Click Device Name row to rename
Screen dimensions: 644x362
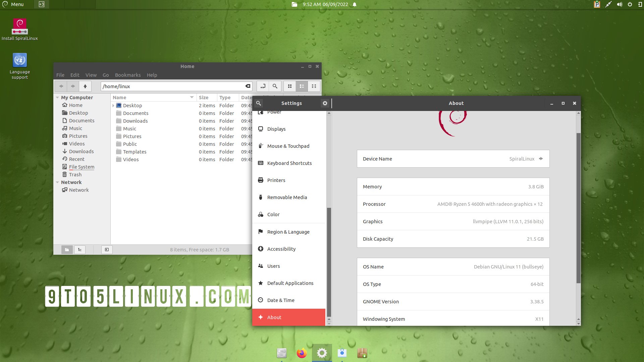tap(453, 159)
